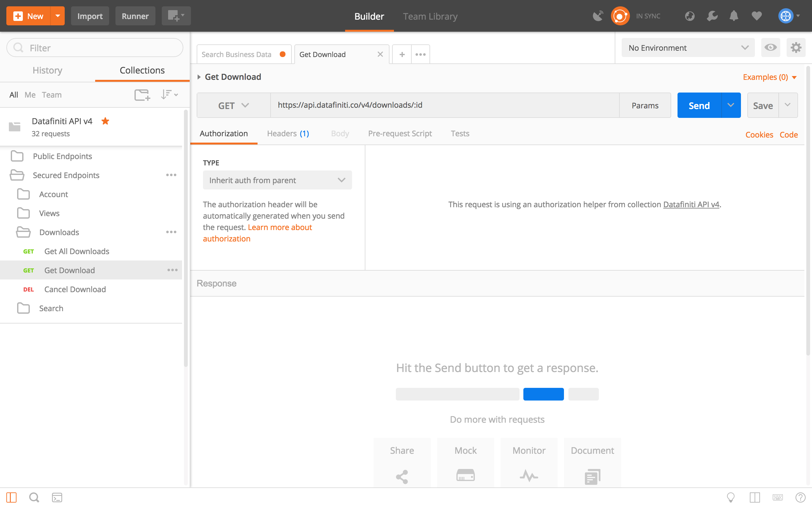The width and height of the screenshot is (812, 507).
Task: Click the settings gear icon in header
Action: click(786, 16)
